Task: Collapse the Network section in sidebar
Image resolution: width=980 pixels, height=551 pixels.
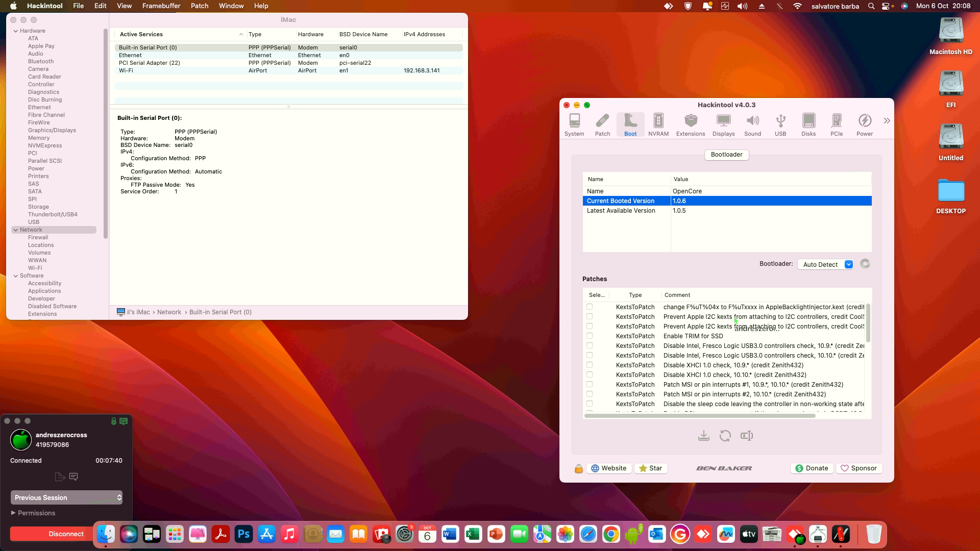Action: [x=16, y=230]
